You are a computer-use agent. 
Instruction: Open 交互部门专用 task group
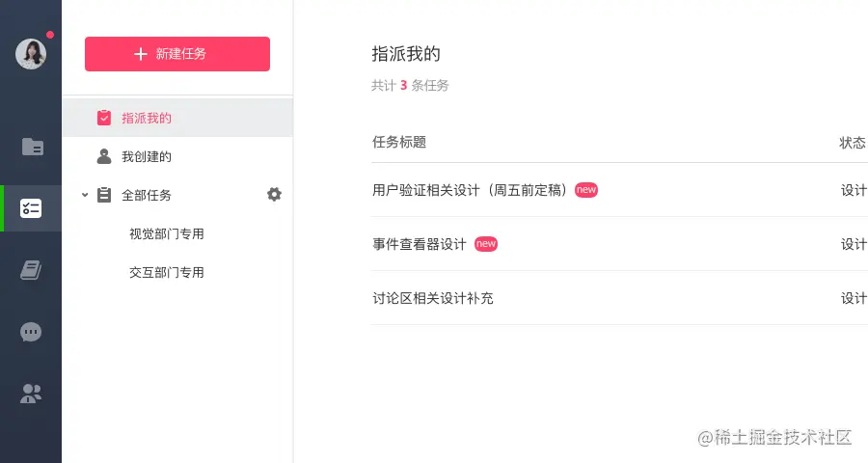click(x=167, y=272)
